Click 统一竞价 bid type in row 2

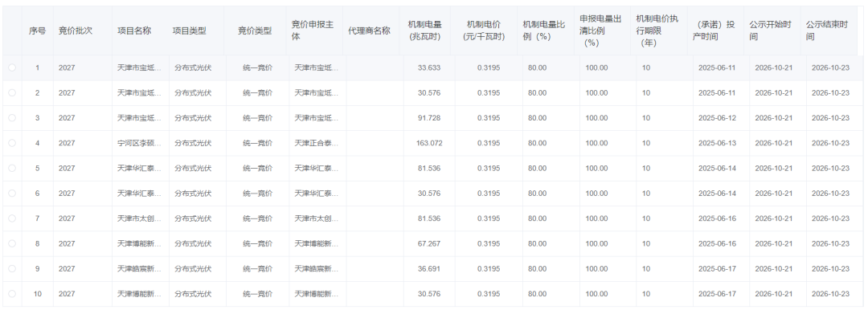pos(257,93)
